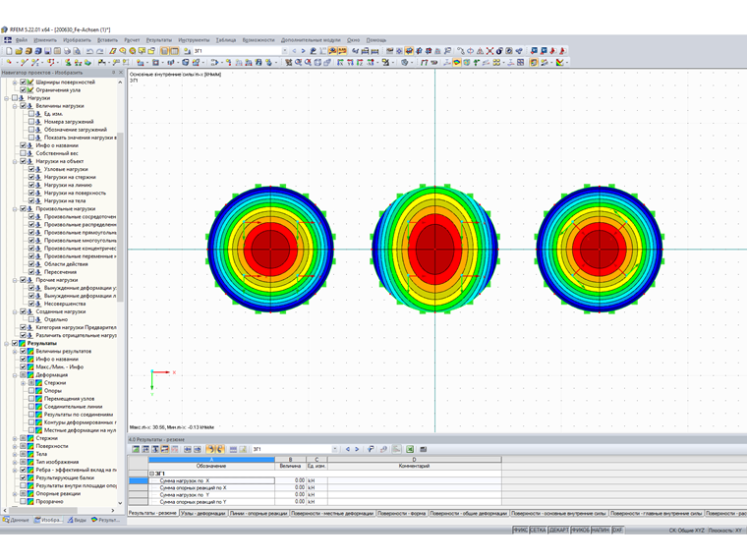This screenshot has height=560, width=747.
Task: Click the navigator vertical scrollbar down arrow
Action: tap(120, 502)
